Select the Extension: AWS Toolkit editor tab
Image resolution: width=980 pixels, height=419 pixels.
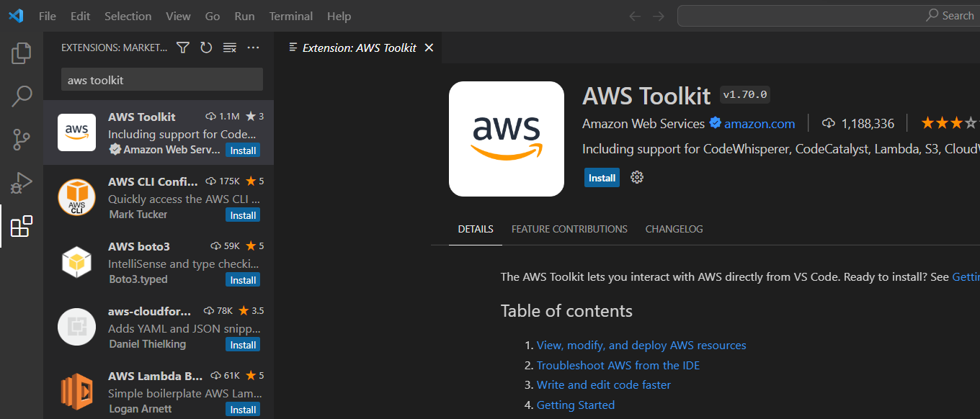coord(359,48)
